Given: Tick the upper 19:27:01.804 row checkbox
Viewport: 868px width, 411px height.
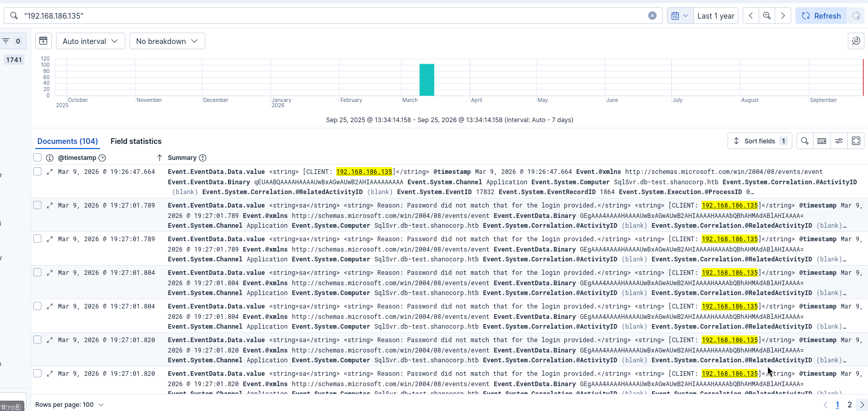Looking at the screenshot, I should (37, 272).
